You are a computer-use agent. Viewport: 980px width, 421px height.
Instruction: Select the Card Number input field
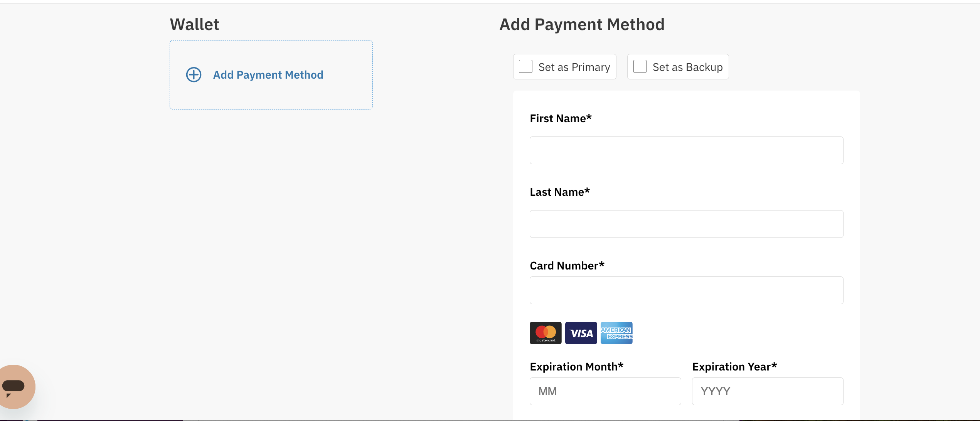(686, 290)
